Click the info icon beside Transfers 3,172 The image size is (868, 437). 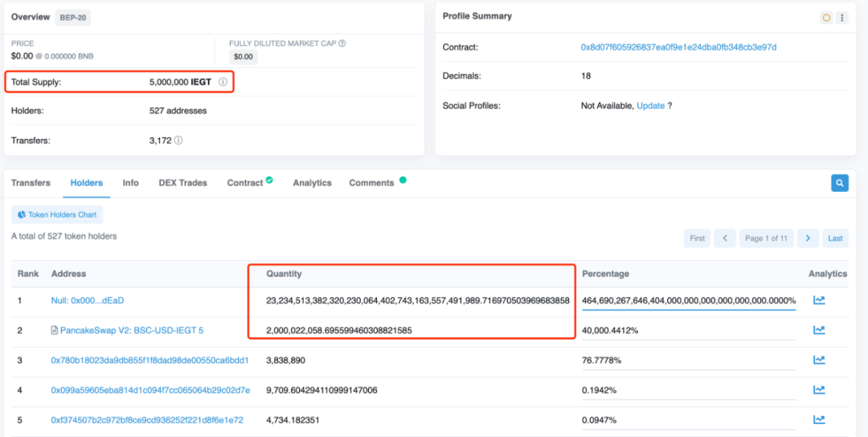click(x=178, y=141)
